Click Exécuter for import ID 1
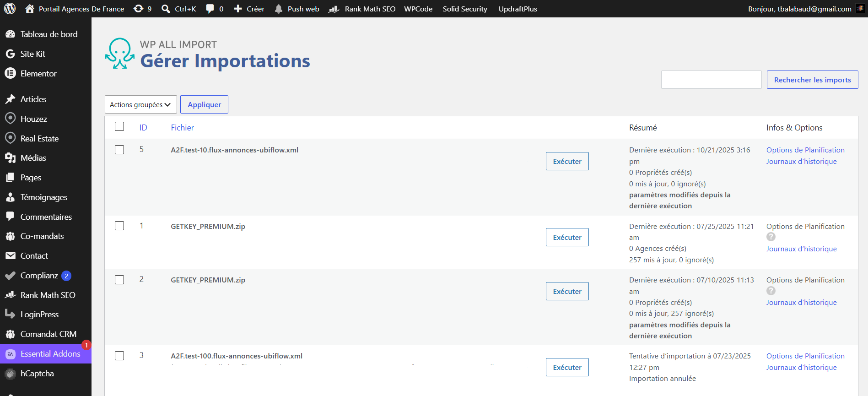 pyautogui.click(x=567, y=237)
